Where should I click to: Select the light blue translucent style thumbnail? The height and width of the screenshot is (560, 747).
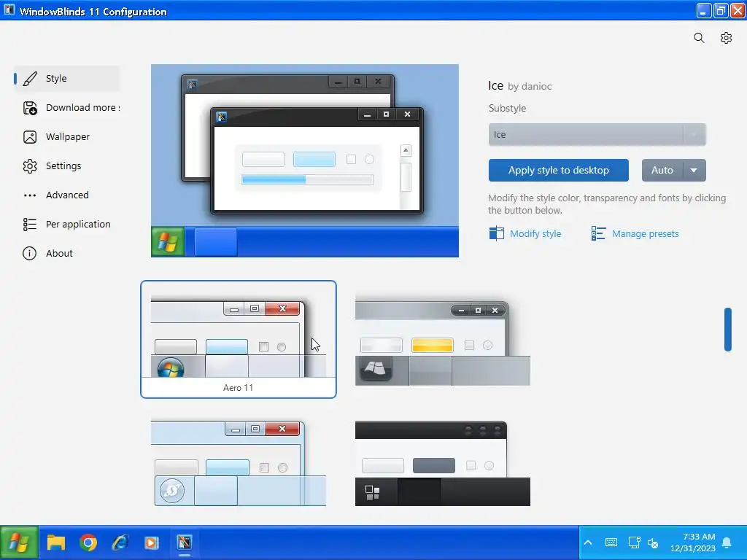coord(239,462)
